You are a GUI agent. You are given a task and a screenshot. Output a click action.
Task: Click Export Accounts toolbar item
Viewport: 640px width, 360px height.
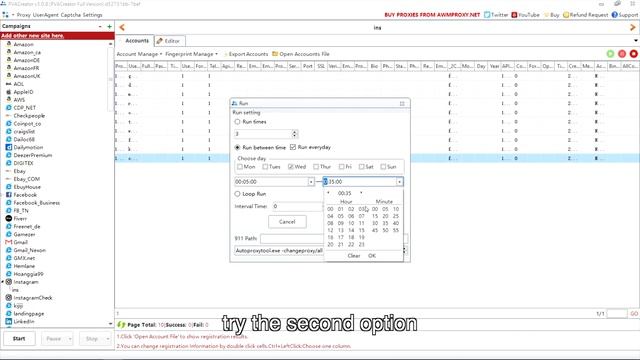point(246,54)
